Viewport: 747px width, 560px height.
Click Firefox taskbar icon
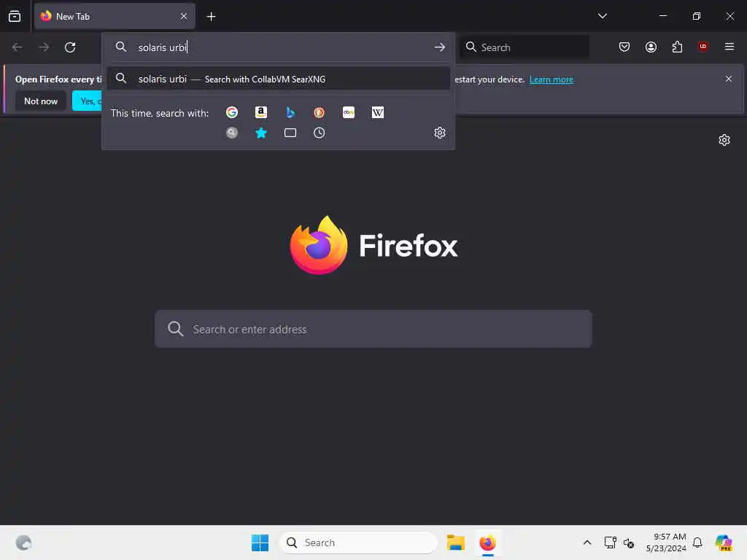488,542
